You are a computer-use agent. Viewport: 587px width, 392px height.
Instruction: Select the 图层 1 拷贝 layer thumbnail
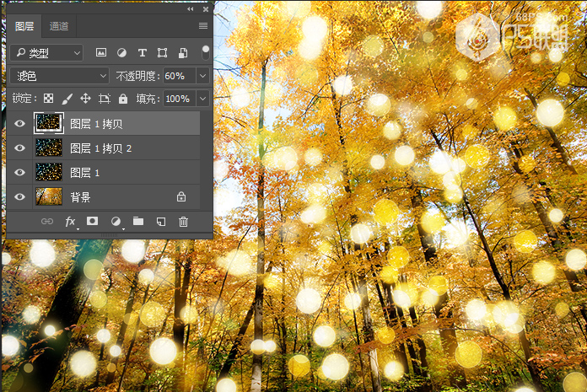click(49, 123)
